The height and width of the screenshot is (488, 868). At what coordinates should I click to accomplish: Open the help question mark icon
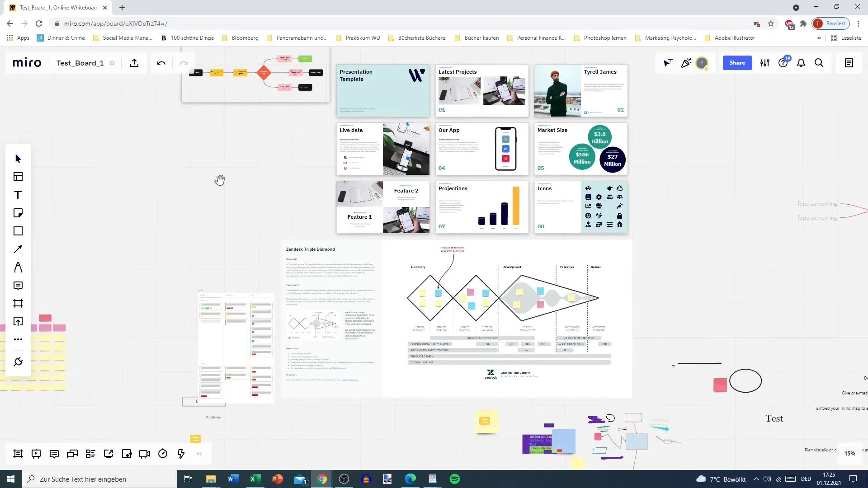(783, 63)
